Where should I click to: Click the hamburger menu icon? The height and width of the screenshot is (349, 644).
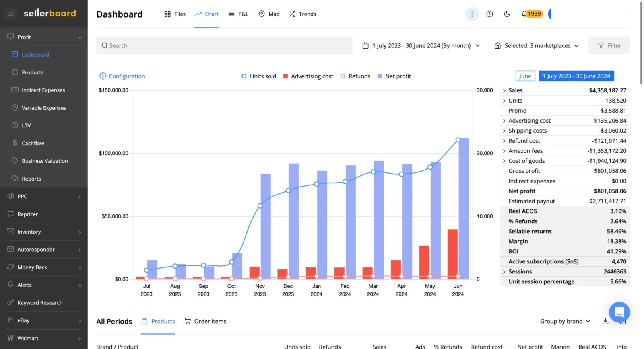point(11,14)
